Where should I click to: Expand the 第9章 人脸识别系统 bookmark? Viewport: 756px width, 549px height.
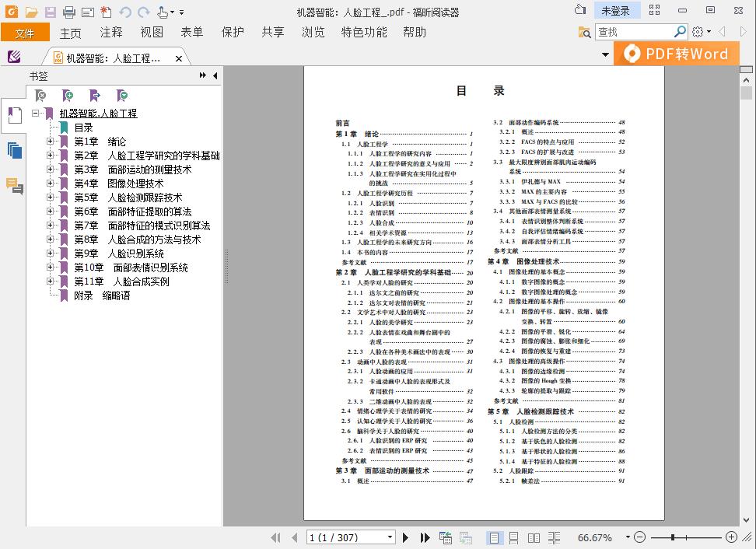click(50, 253)
